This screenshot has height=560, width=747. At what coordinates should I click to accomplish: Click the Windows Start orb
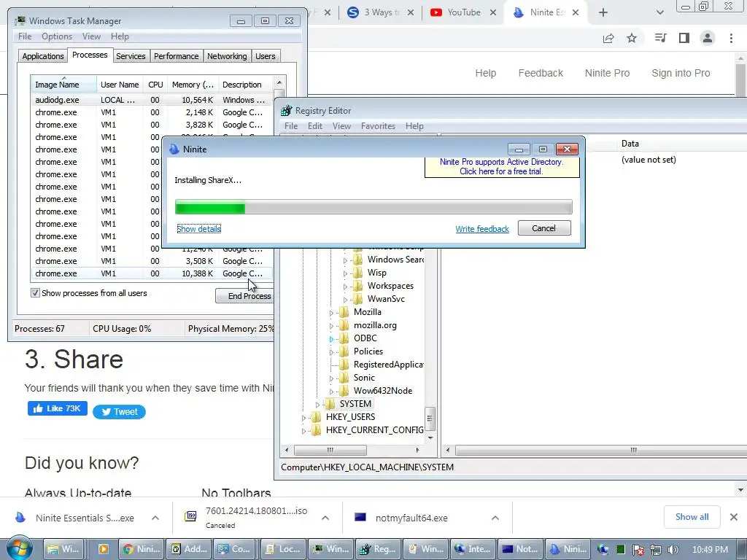(19, 548)
